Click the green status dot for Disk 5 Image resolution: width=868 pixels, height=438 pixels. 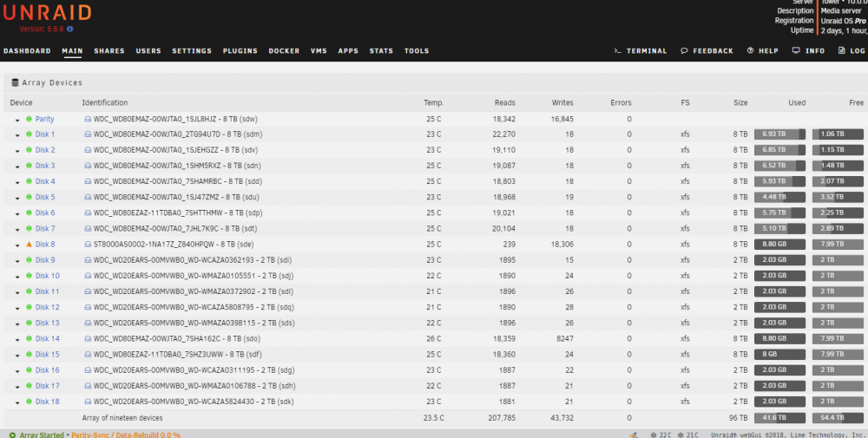(x=29, y=197)
